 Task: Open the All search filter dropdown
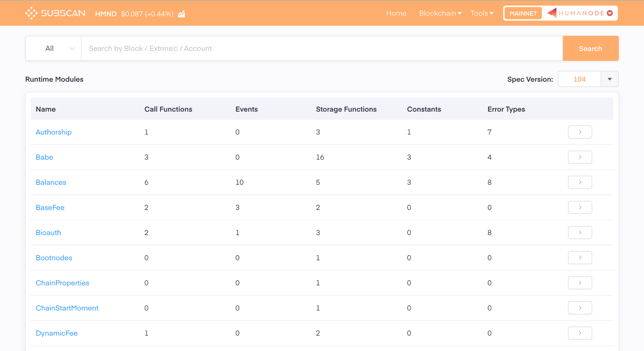pos(53,48)
